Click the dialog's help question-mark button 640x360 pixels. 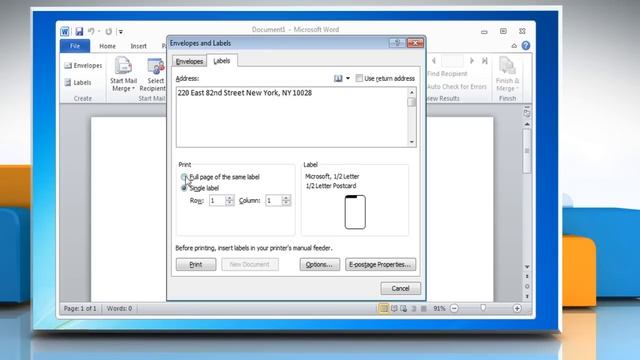point(397,43)
